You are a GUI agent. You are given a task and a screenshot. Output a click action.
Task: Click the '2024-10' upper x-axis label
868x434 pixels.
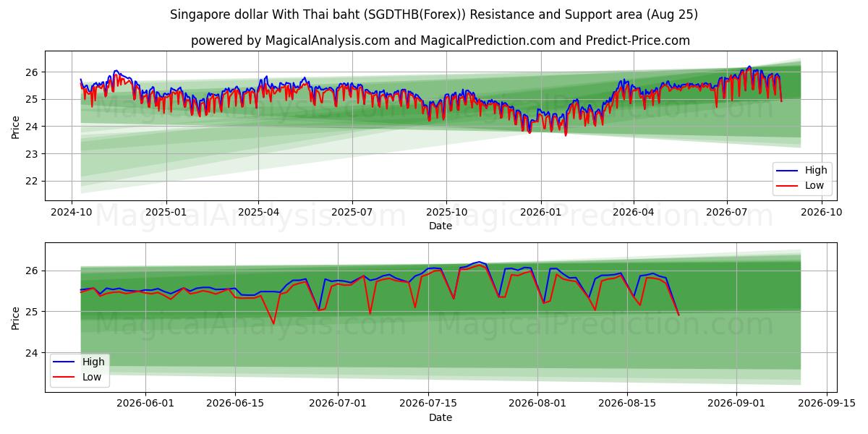pyautogui.click(x=71, y=211)
